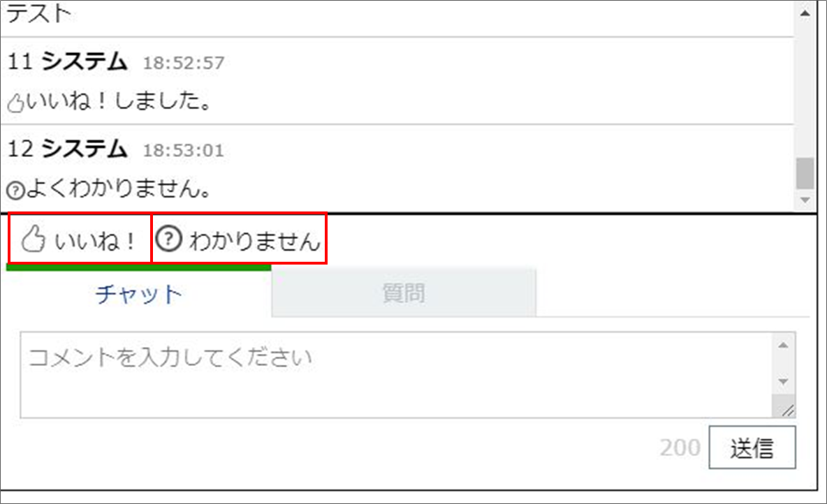This screenshot has width=827, height=504.
Task: Select message 11 システム header
Action: [115, 61]
